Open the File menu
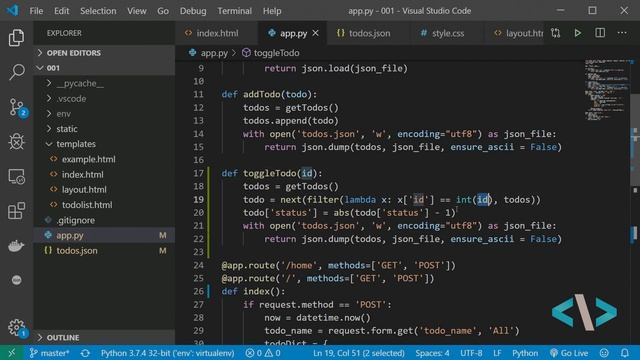The height and width of the screenshot is (360, 640). (36, 11)
